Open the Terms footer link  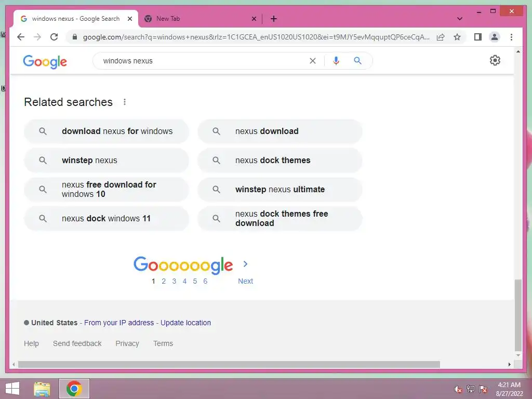click(x=163, y=343)
